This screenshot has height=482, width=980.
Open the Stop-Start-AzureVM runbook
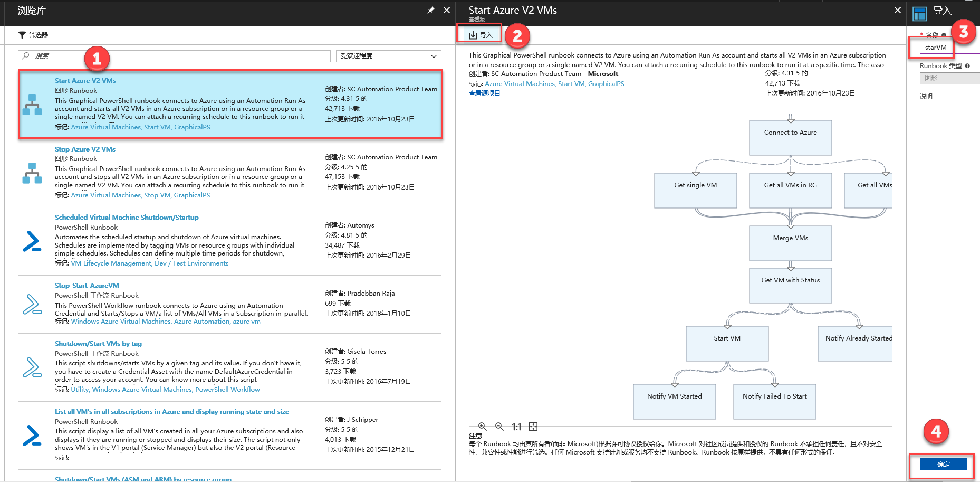pos(87,286)
